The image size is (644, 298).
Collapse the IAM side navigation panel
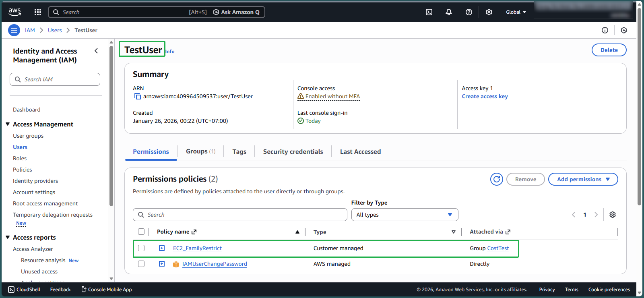96,51
